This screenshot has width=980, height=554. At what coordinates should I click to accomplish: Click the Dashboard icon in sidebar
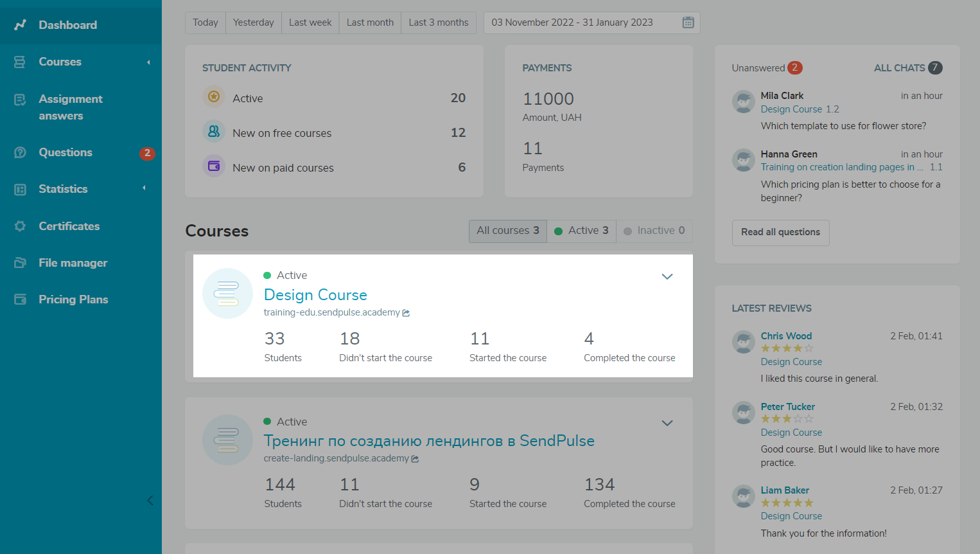21,25
